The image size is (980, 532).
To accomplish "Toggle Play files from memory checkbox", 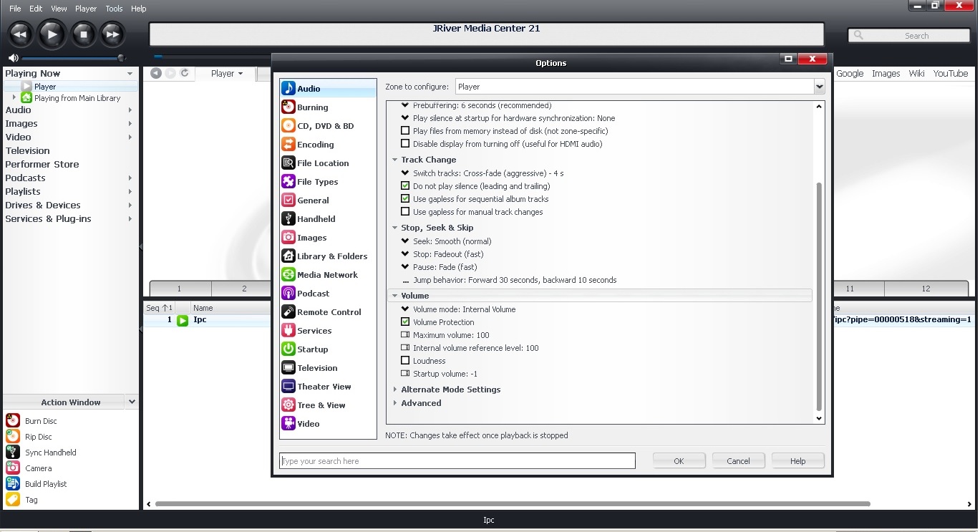I will pyautogui.click(x=405, y=131).
